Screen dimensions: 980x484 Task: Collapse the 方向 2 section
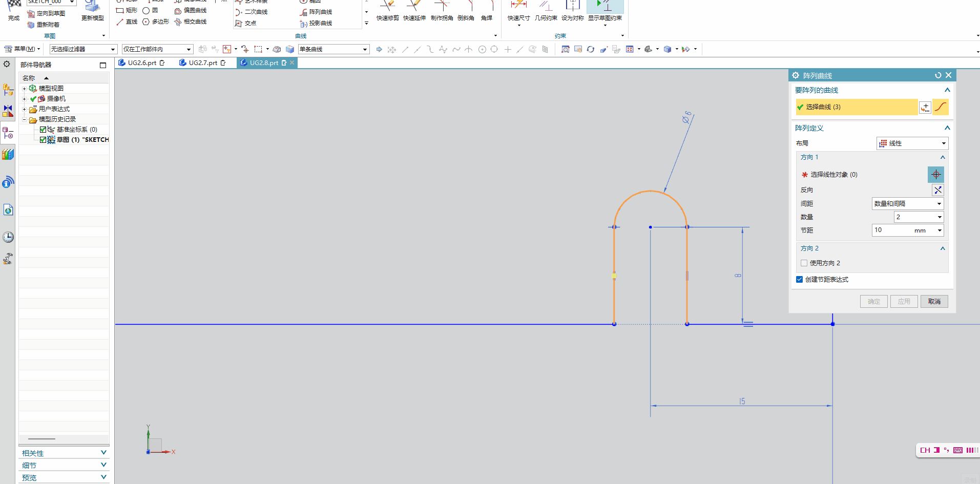(x=943, y=248)
